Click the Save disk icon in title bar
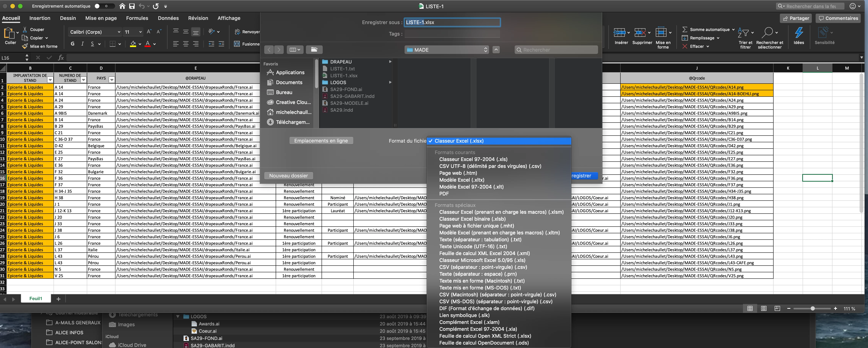The image size is (868, 348). [x=132, y=6]
